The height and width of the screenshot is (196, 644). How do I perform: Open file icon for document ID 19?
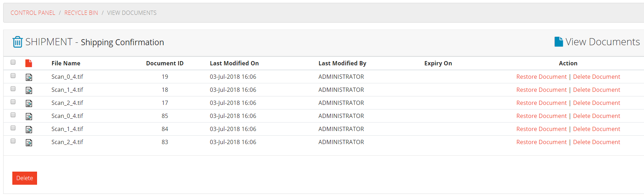click(x=29, y=77)
